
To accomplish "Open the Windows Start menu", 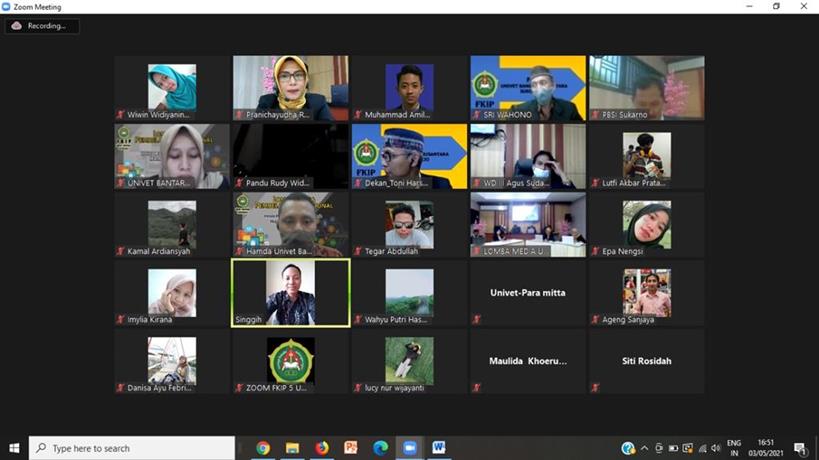I will [14, 448].
